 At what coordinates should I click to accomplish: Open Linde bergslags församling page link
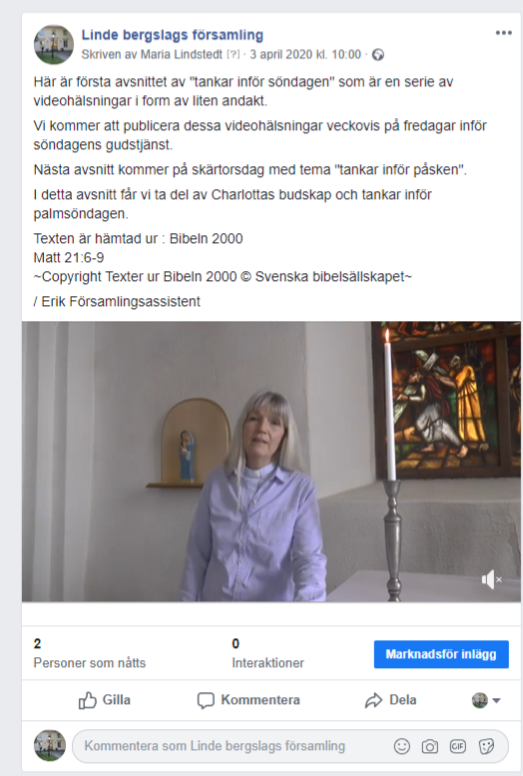pos(172,35)
